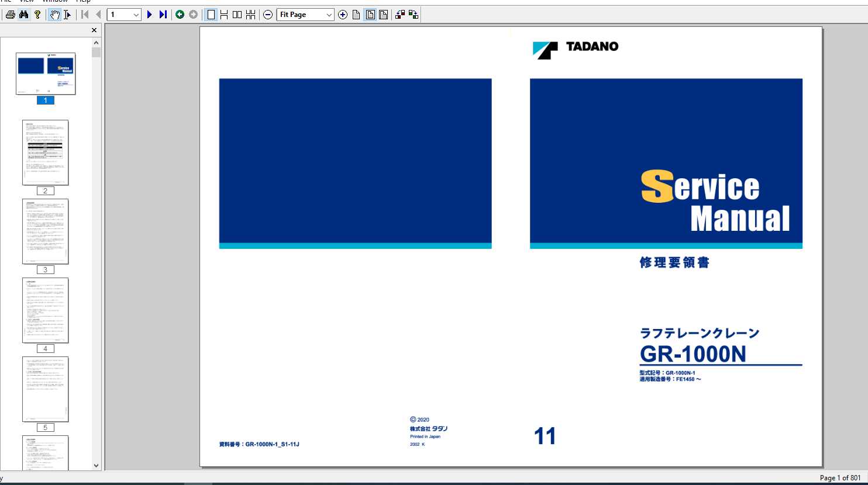Switch to continuous page layout
The width and height of the screenshot is (868, 485).
click(224, 15)
